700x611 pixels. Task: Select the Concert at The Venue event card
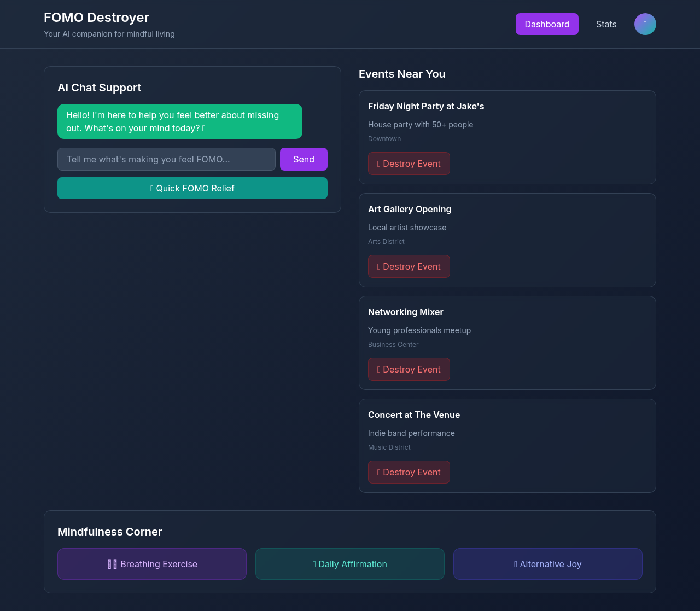point(507,445)
